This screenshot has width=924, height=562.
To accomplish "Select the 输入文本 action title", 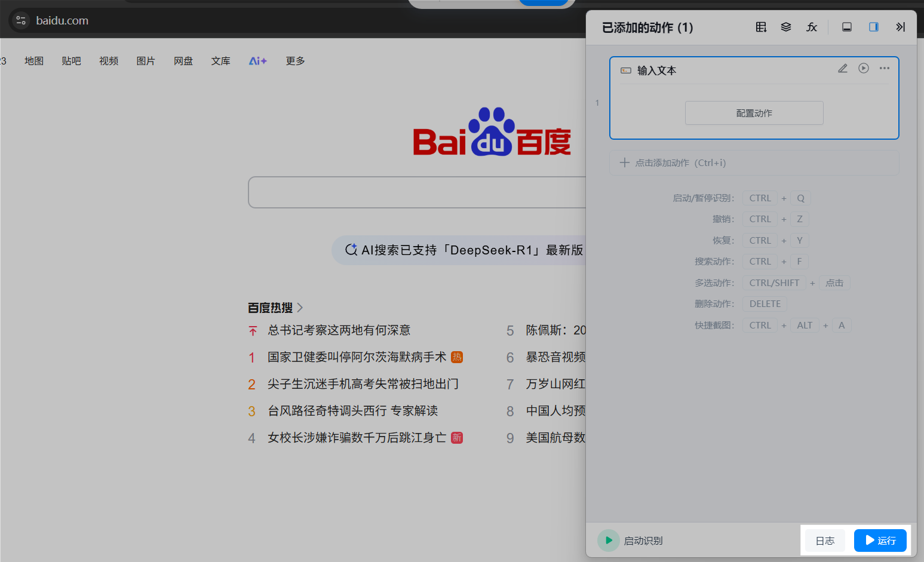I will coord(656,70).
